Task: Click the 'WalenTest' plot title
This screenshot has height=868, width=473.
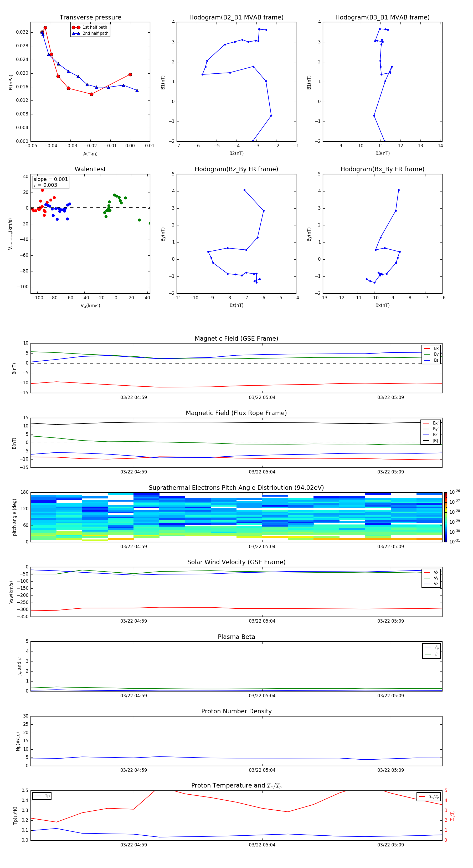Action: pos(90,169)
